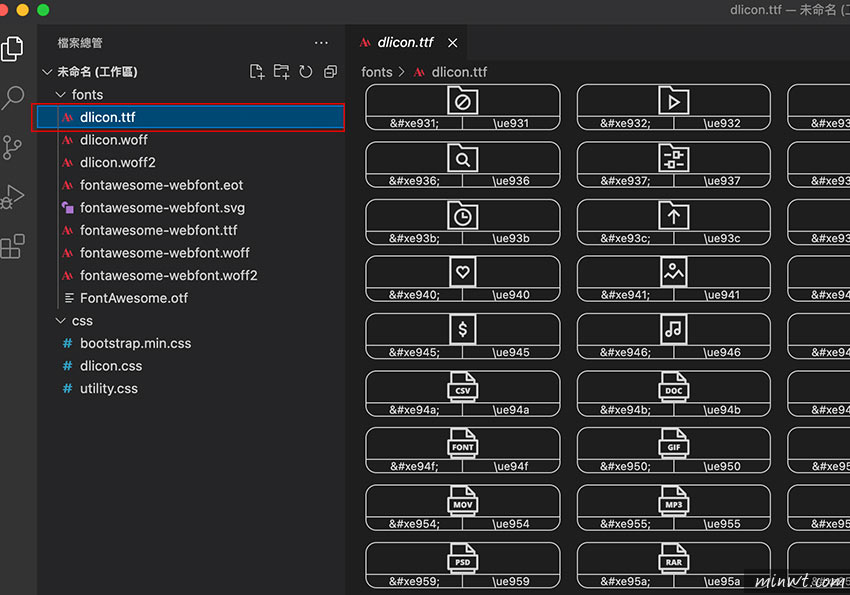
Task: Click the \ue950 unicode escape
Action: point(722,466)
